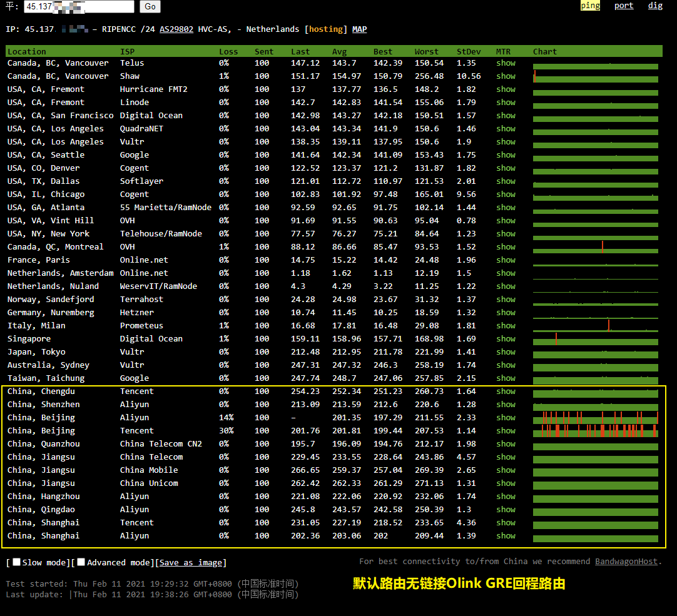677x616 pixels.
Task: Show MTR for Australia, Sydney row
Action: coord(506,365)
